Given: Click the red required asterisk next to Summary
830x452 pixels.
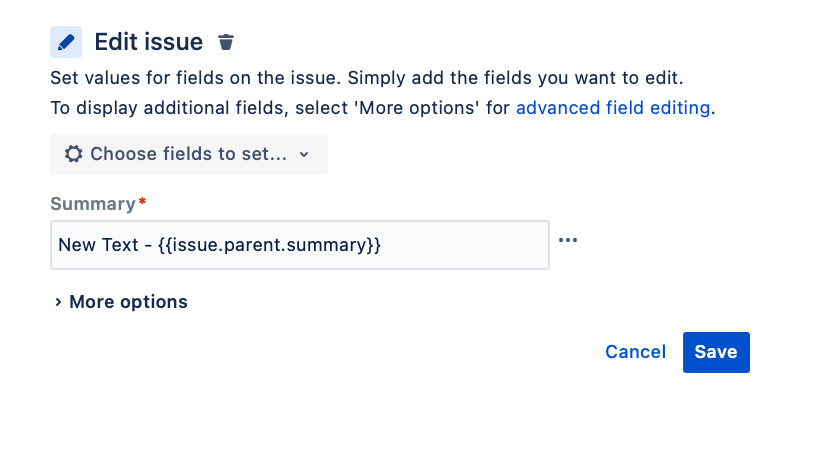Looking at the screenshot, I should 142,201.
